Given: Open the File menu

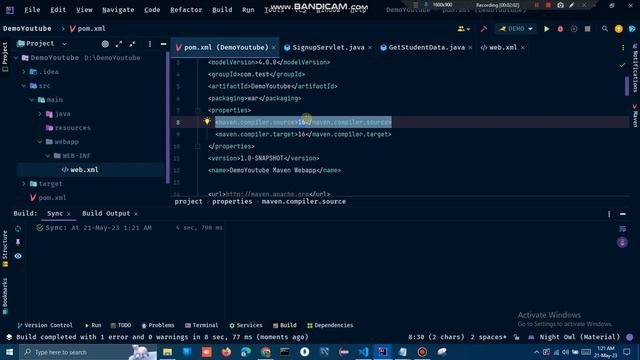Looking at the screenshot, I should [32, 10].
